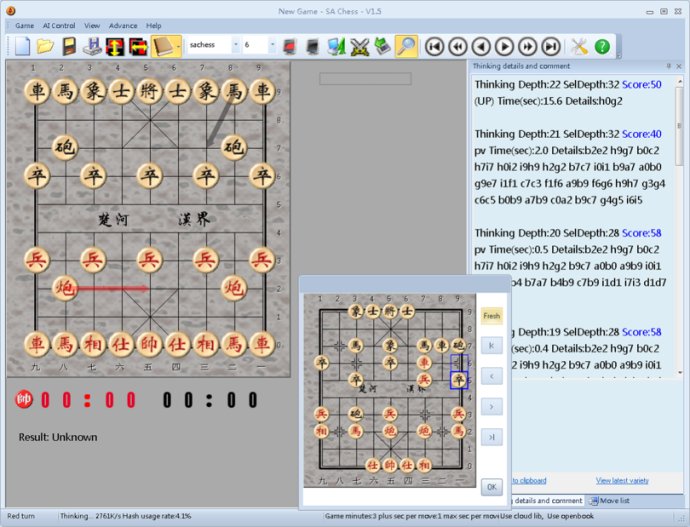Click the crossed swords icon

[360, 46]
